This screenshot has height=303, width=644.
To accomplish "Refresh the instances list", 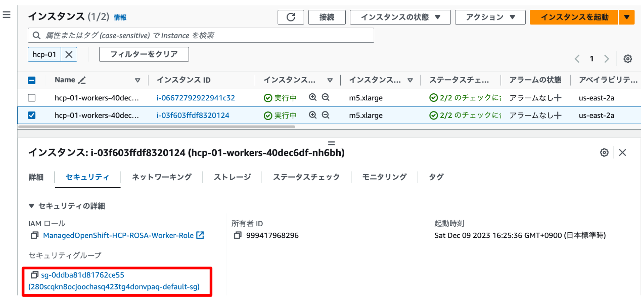I will (291, 17).
